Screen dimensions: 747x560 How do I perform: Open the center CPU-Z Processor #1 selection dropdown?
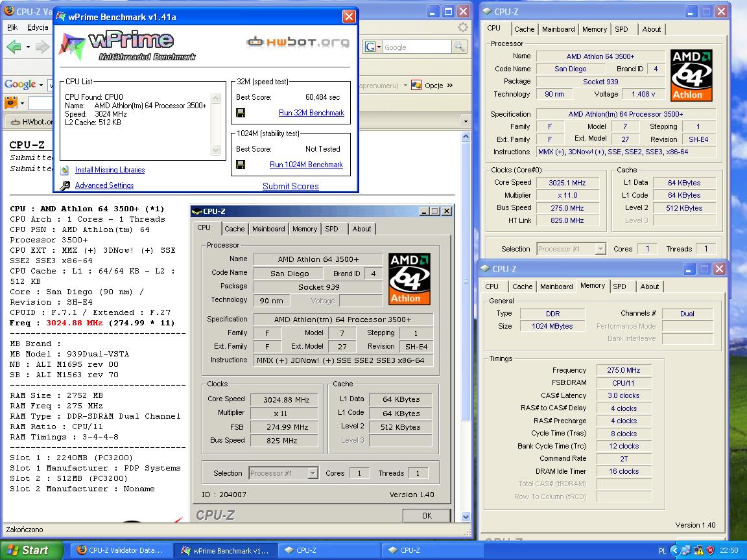313,473
